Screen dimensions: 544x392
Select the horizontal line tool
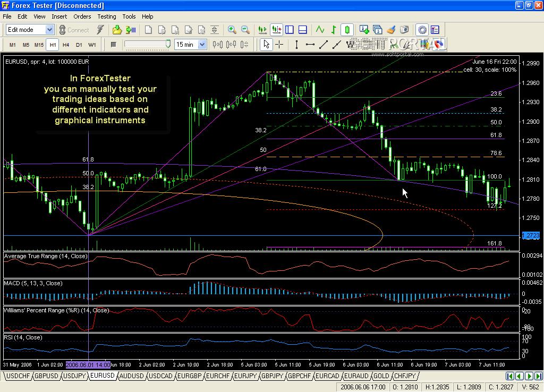[x=310, y=45]
